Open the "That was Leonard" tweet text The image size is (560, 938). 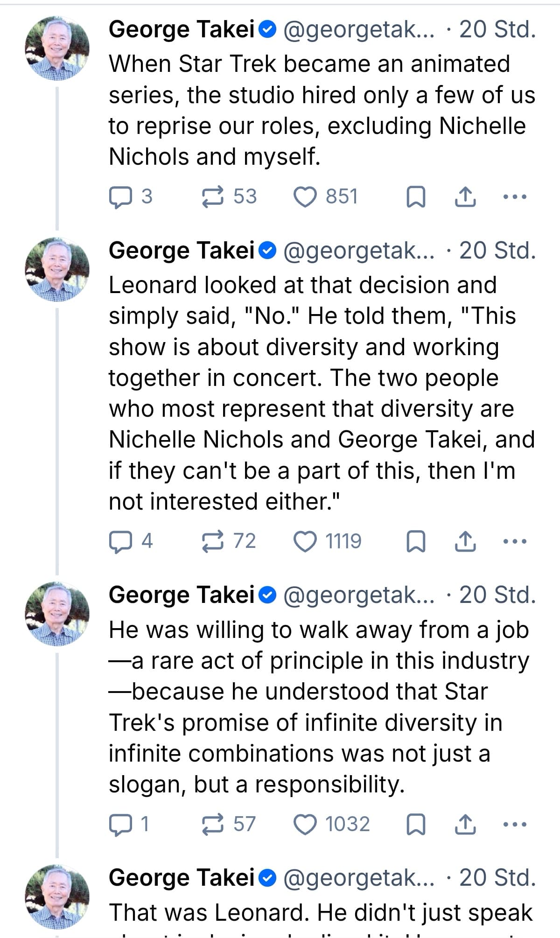[x=320, y=913]
